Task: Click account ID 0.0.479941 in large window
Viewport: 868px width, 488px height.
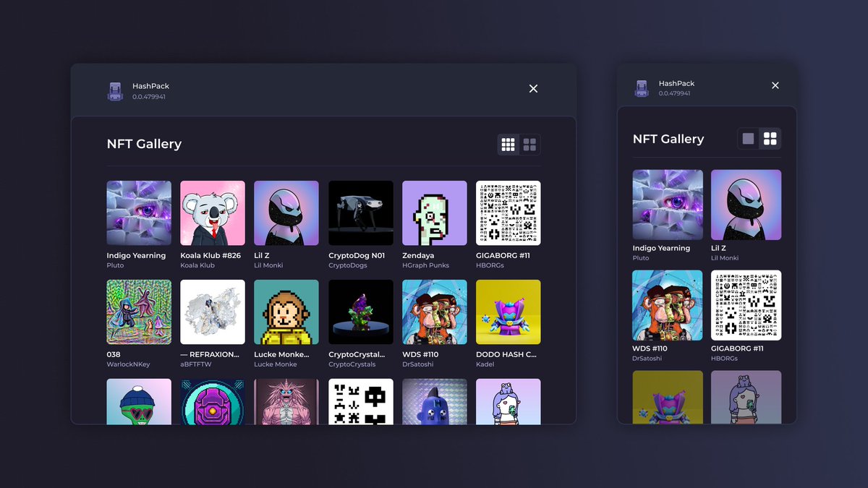Action: click(x=149, y=97)
